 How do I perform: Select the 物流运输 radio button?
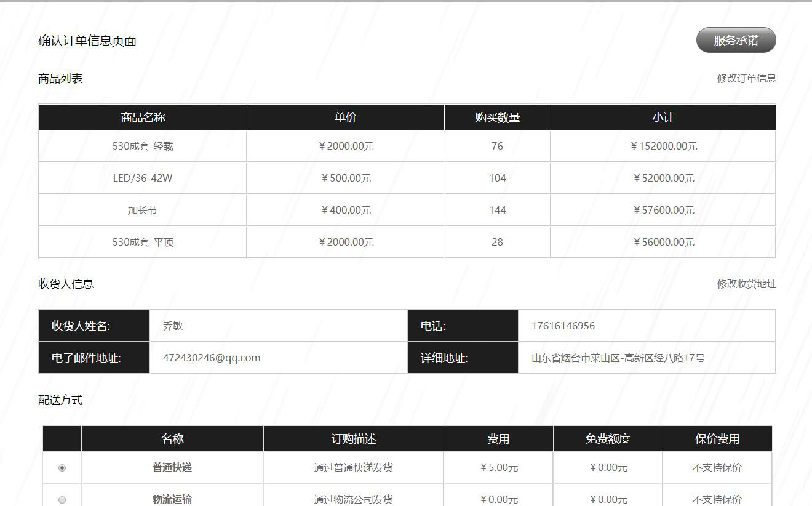coord(62,499)
